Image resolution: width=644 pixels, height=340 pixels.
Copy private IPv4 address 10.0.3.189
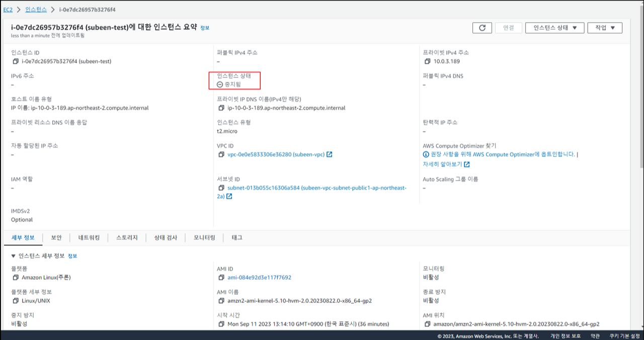[x=428, y=61]
